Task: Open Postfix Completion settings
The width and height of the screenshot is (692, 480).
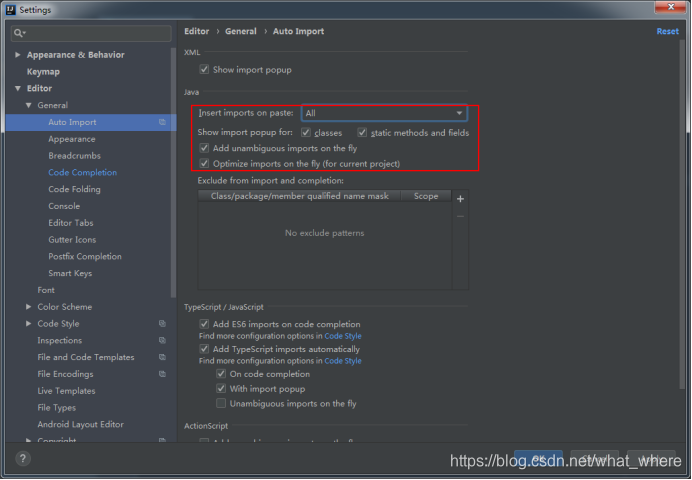Action: pos(85,256)
